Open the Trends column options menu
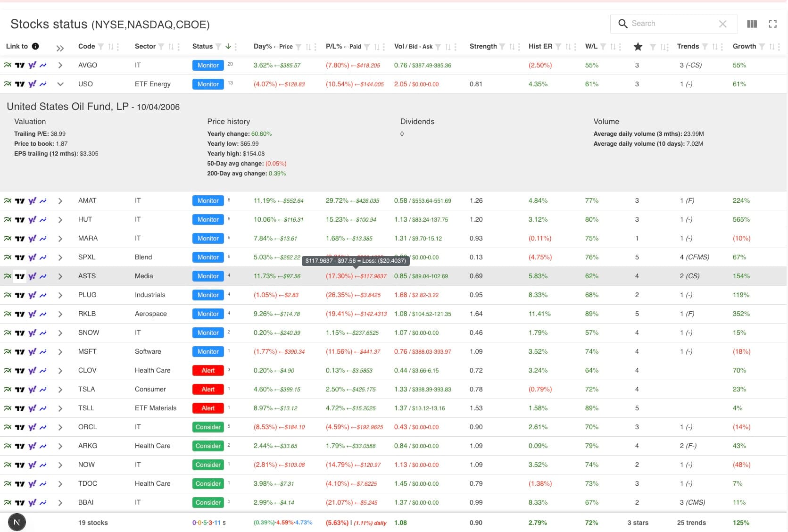Image resolution: width=788 pixels, height=532 pixels. click(x=722, y=47)
